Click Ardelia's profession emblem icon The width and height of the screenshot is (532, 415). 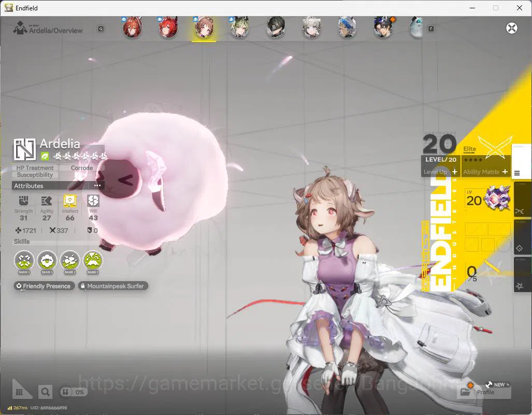25,149
